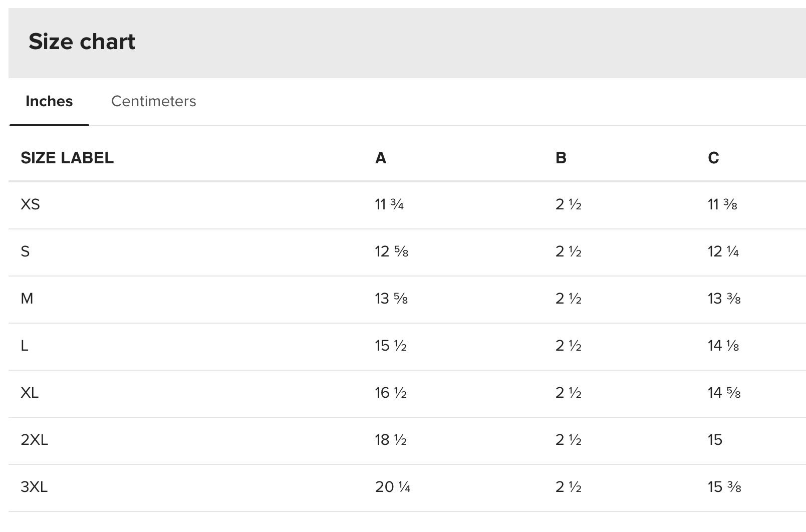Click the 15 value in 2XL row
Image resolution: width=806 pixels, height=532 pixels.
click(715, 440)
